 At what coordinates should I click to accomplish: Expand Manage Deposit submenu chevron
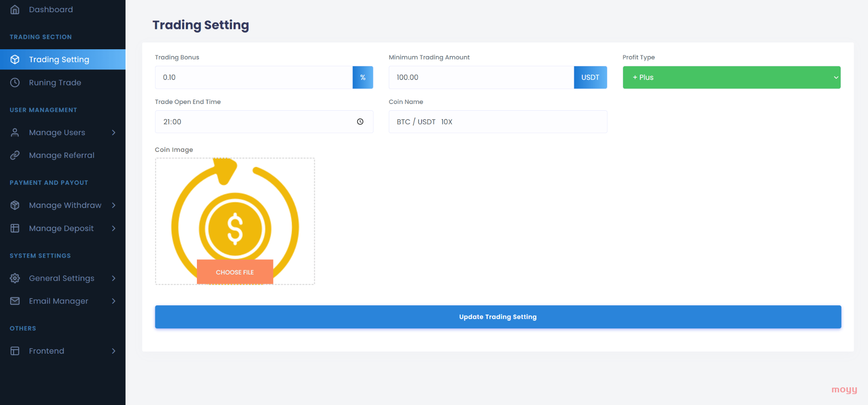click(x=114, y=228)
